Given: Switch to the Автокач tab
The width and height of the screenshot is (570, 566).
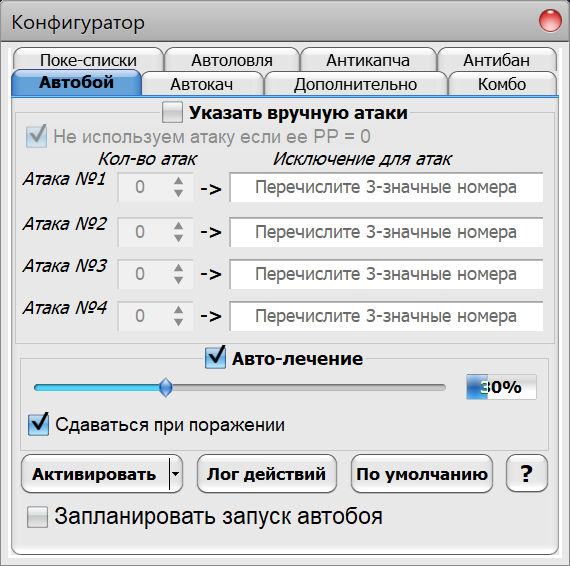Looking at the screenshot, I should (x=202, y=84).
